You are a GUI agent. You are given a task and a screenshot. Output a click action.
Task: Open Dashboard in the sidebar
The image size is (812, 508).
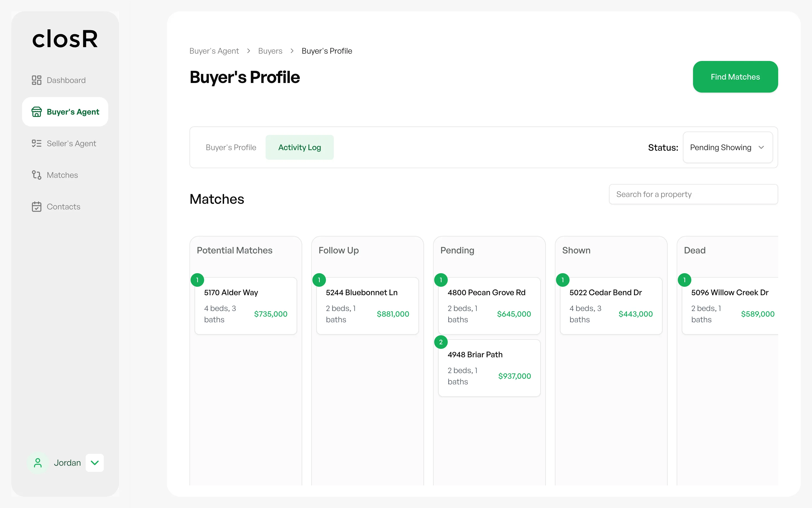click(65, 80)
